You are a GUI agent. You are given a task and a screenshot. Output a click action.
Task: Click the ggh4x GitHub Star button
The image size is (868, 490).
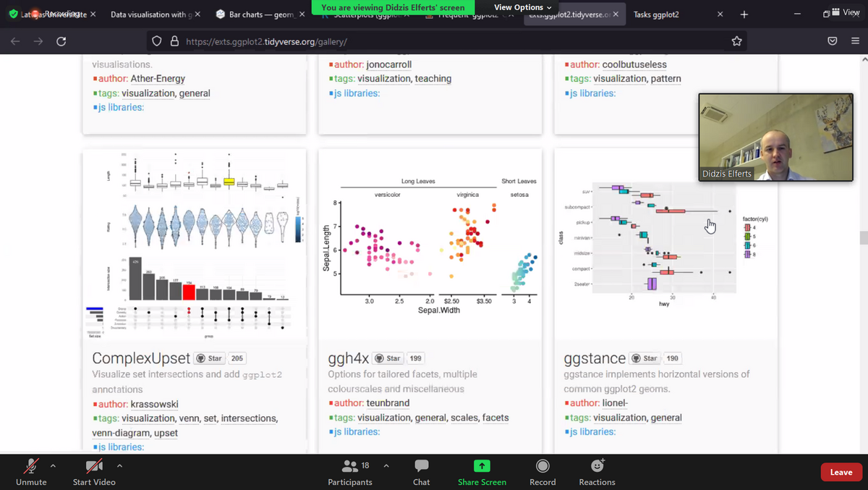click(388, 358)
